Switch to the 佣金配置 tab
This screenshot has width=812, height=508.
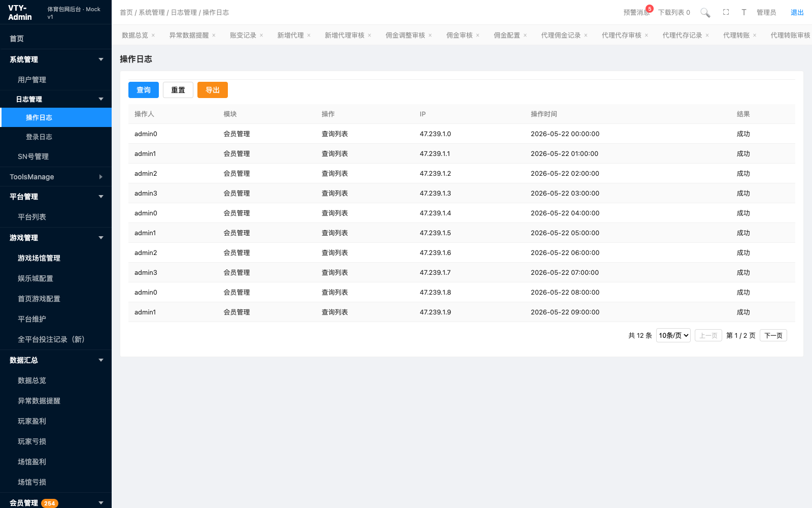[x=507, y=36]
